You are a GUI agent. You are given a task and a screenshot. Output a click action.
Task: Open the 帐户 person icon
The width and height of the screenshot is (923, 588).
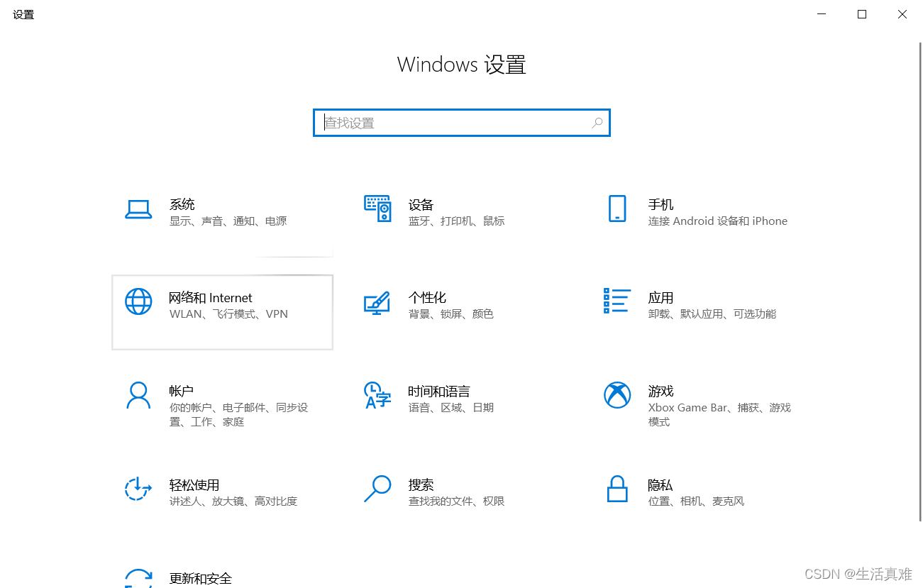138,395
